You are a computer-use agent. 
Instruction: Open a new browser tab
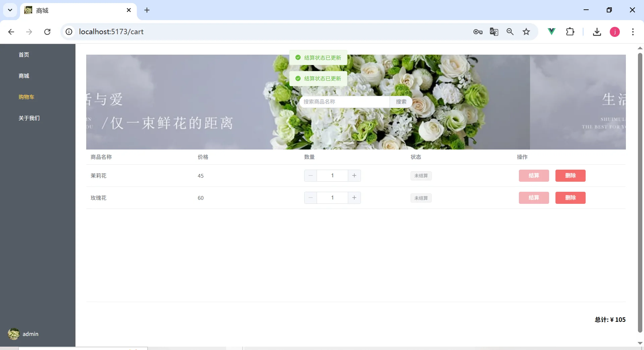[x=147, y=10]
